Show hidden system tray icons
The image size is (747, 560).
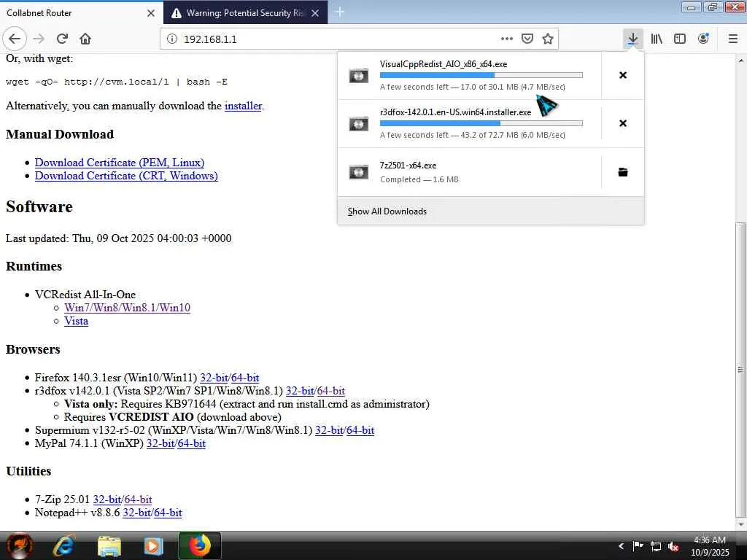(621, 546)
